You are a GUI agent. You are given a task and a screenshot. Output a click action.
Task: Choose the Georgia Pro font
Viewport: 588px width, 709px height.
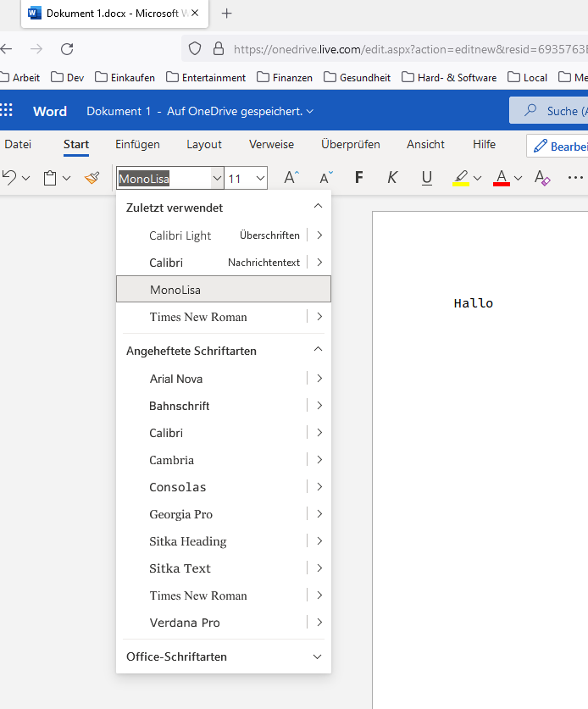[212, 514]
